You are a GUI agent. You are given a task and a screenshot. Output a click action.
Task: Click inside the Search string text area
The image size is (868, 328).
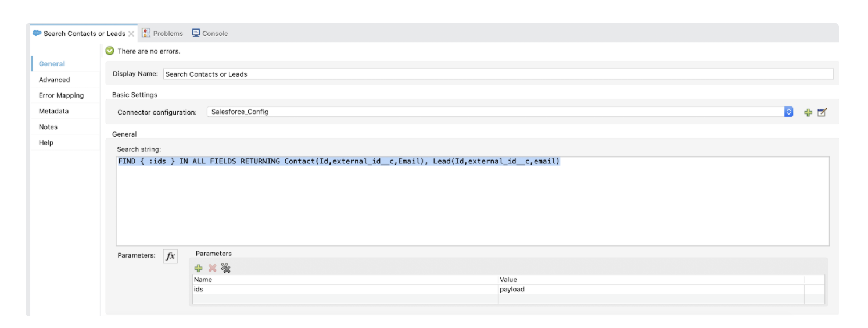(x=472, y=204)
